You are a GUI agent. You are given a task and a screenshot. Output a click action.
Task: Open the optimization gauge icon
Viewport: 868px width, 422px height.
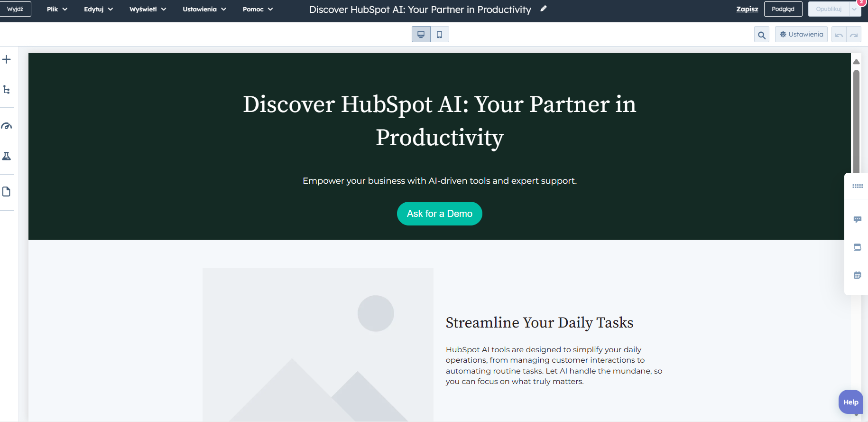[7, 126]
